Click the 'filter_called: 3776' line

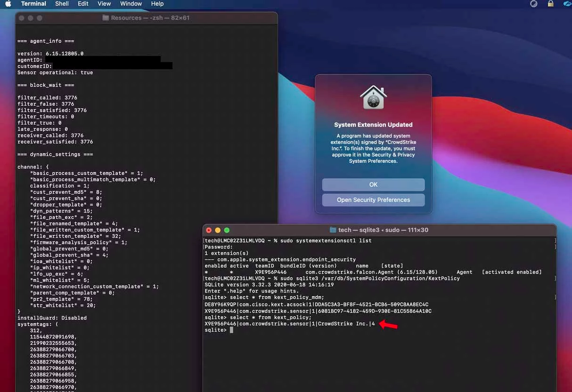pos(47,98)
